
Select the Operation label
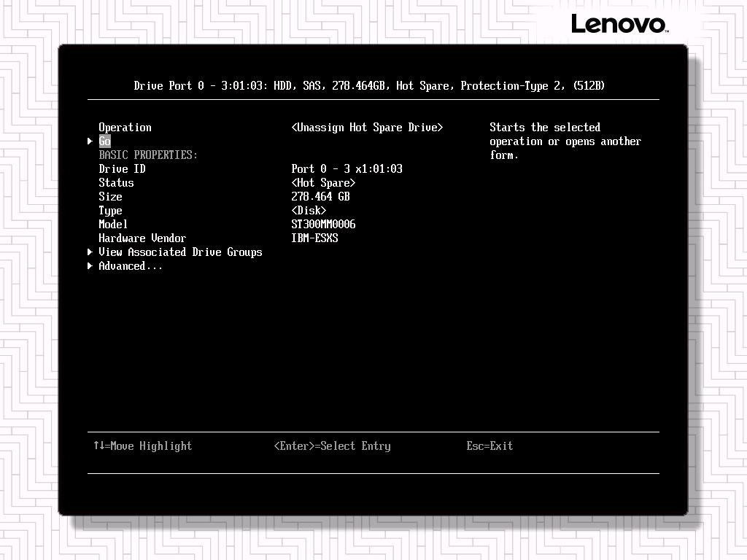click(125, 128)
